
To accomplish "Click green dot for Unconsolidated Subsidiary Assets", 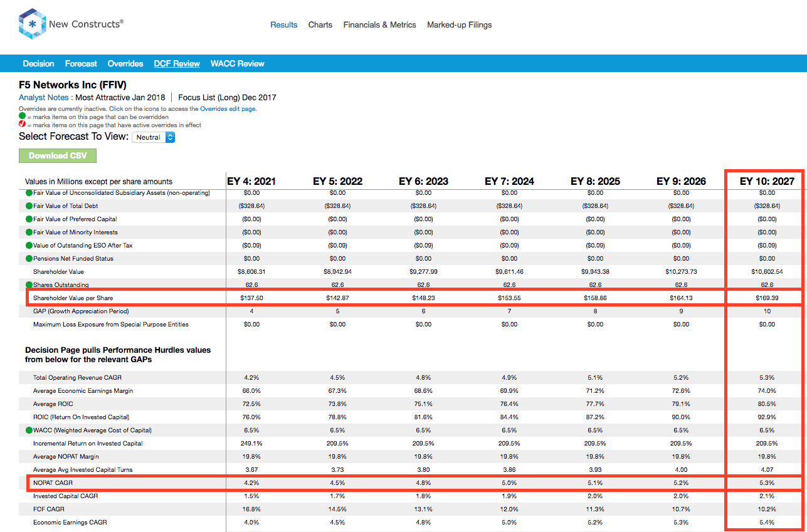I will pyautogui.click(x=29, y=193).
